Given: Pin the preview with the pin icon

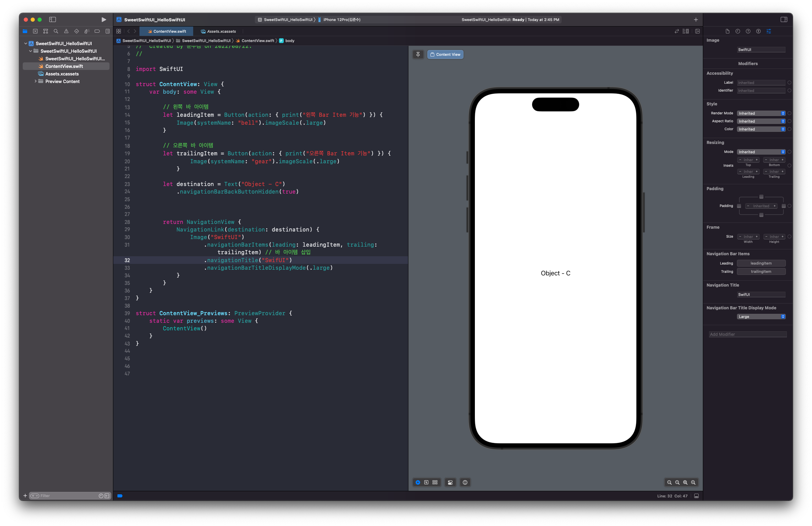Looking at the screenshot, I should click(x=418, y=54).
